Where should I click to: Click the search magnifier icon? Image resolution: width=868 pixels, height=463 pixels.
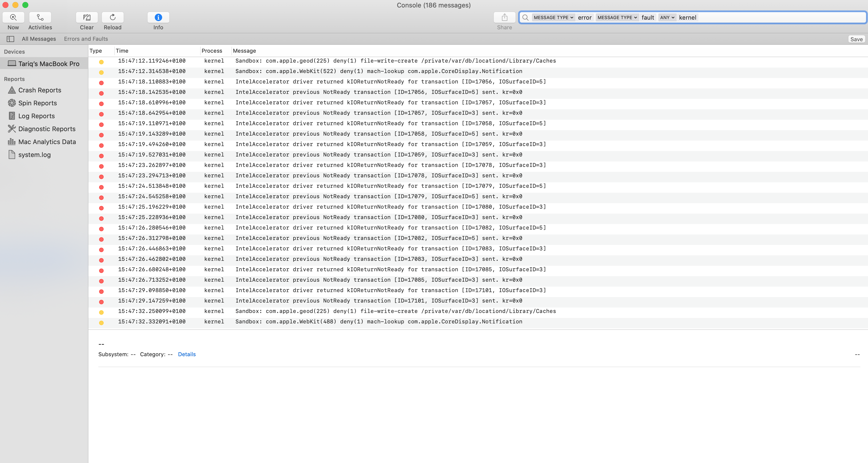tap(525, 18)
